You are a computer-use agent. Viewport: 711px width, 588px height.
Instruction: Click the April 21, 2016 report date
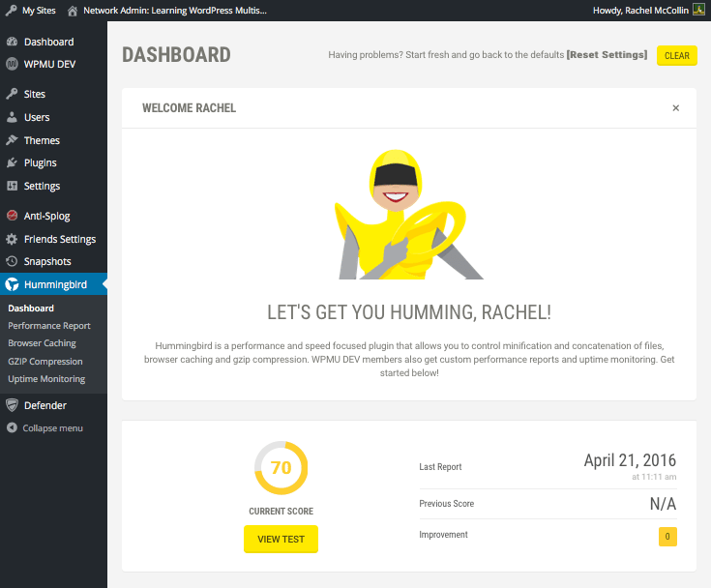pos(630,460)
